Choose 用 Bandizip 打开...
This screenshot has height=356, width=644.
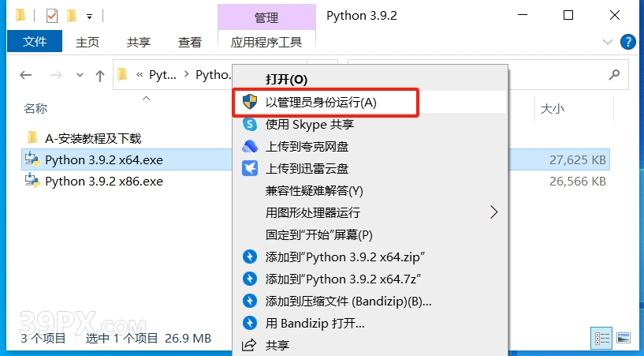tap(370, 324)
